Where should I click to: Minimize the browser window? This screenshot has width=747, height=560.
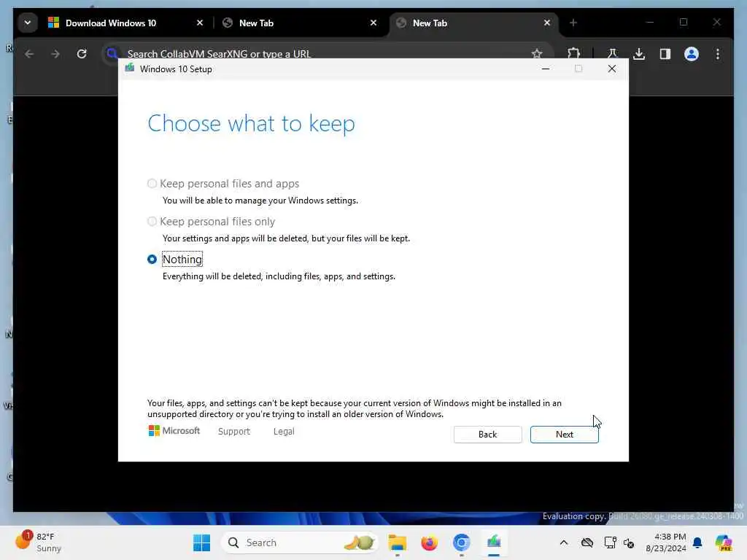click(x=649, y=23)
